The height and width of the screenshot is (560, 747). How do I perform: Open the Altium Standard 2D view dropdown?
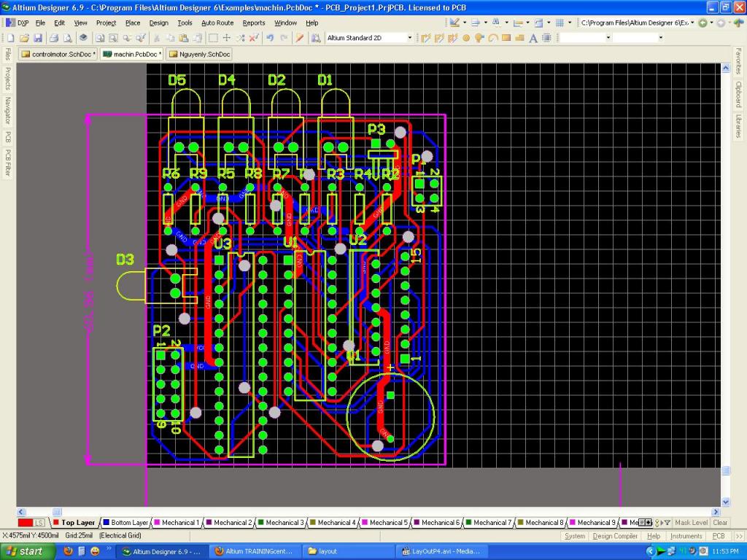(409, 38)
